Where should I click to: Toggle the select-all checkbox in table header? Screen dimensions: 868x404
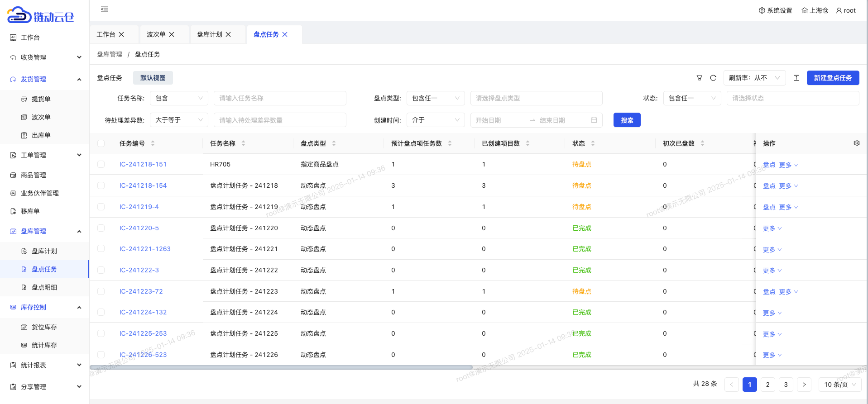[x=101, y=143]
